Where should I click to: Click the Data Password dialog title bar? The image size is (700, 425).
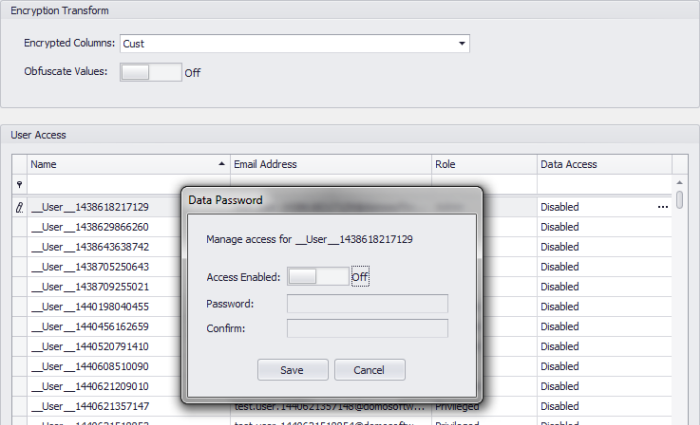[x=332, y=200]
